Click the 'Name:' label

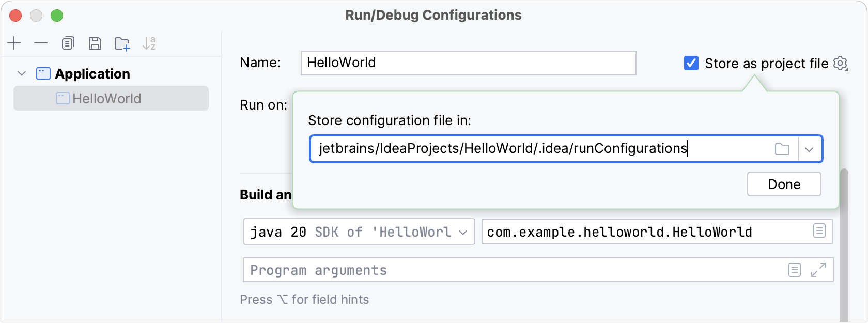[260, 63]
